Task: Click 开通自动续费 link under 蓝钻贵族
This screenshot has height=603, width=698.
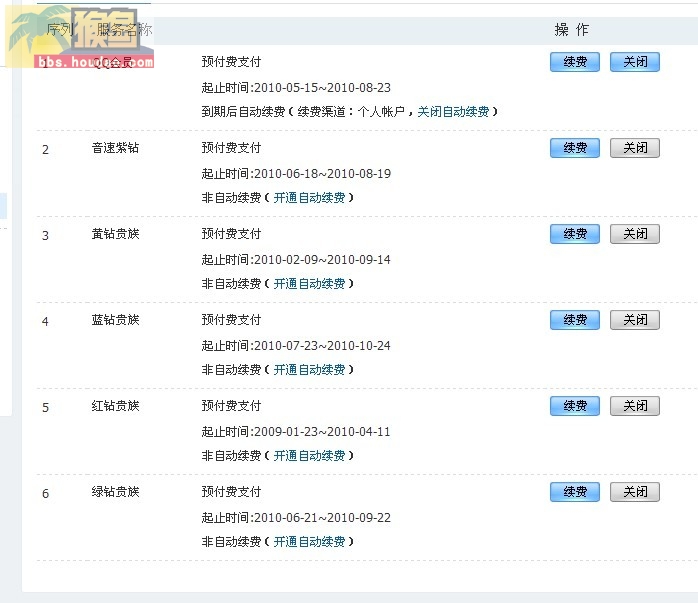Action: coord(309,369)
